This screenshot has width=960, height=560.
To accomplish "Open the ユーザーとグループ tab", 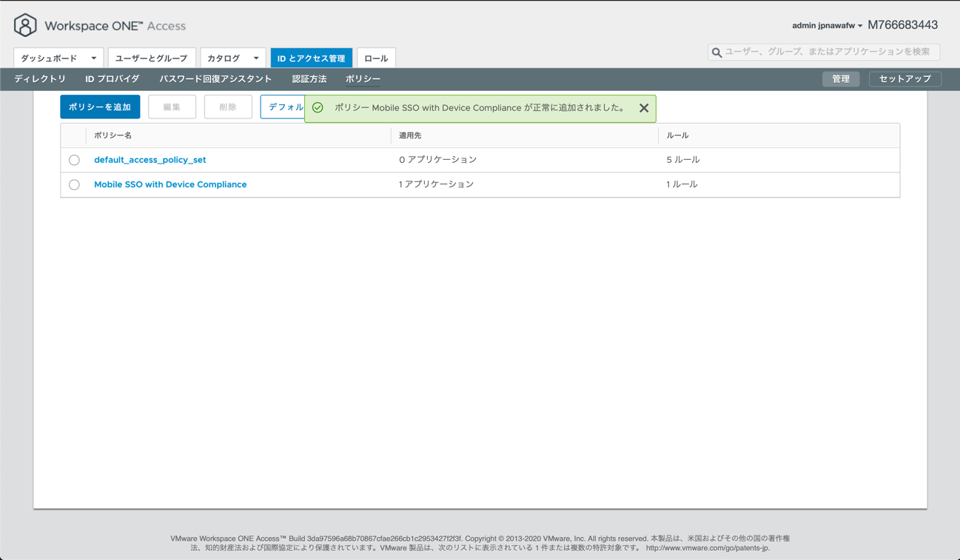I will tap(152, 58).
